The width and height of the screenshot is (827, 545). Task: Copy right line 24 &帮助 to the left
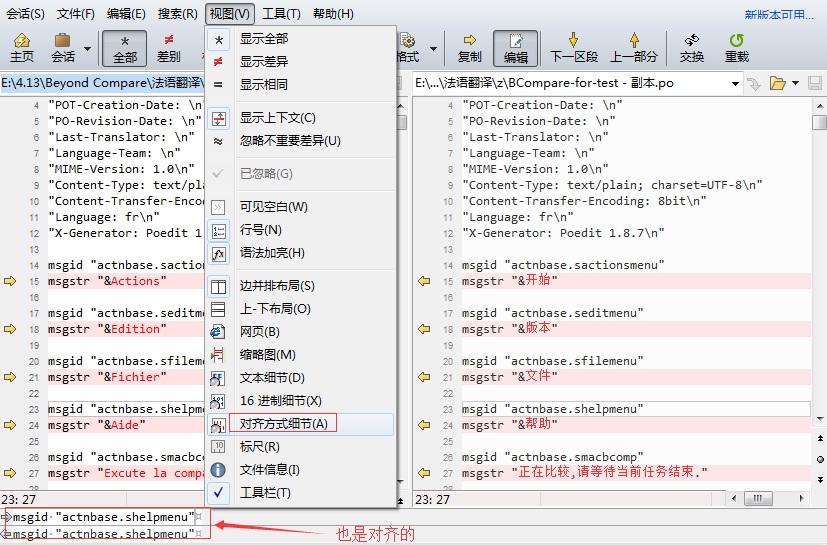click(x=424, y=425)
